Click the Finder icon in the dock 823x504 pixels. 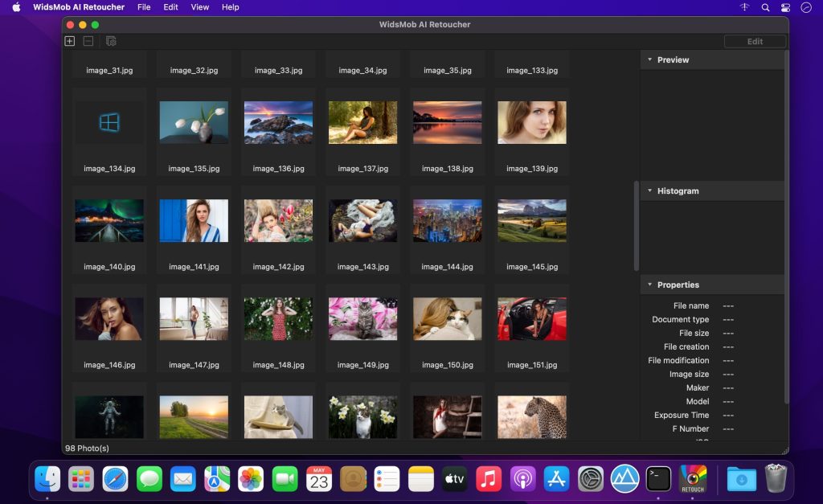pos(47,477)
